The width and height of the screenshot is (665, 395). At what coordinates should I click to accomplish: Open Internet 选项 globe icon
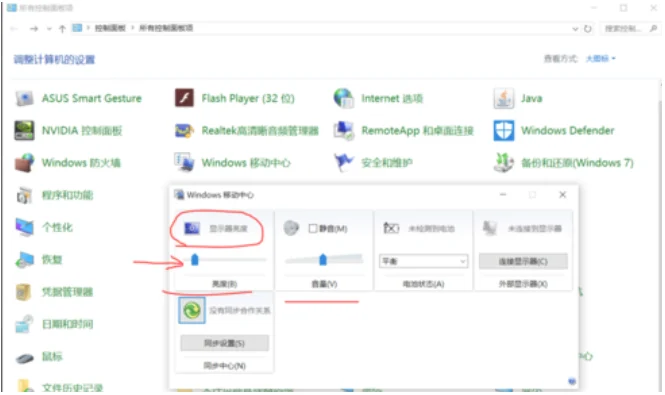(344, 98)
